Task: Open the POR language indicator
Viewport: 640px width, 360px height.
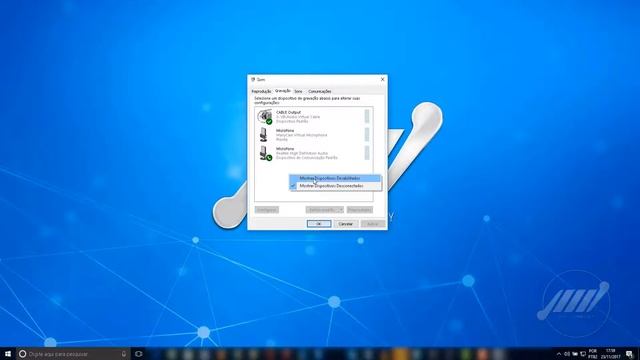Action: click(593, 354)
